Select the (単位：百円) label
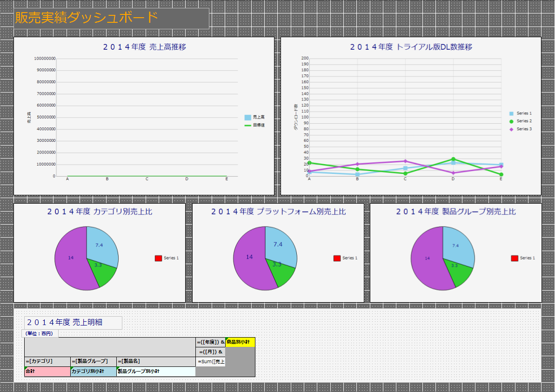 [x=40, y=333]
